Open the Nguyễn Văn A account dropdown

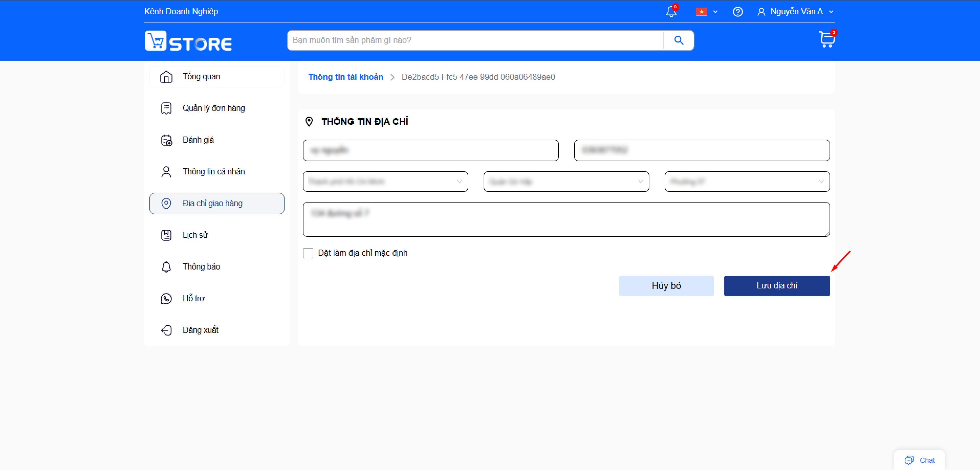point(796,12)
